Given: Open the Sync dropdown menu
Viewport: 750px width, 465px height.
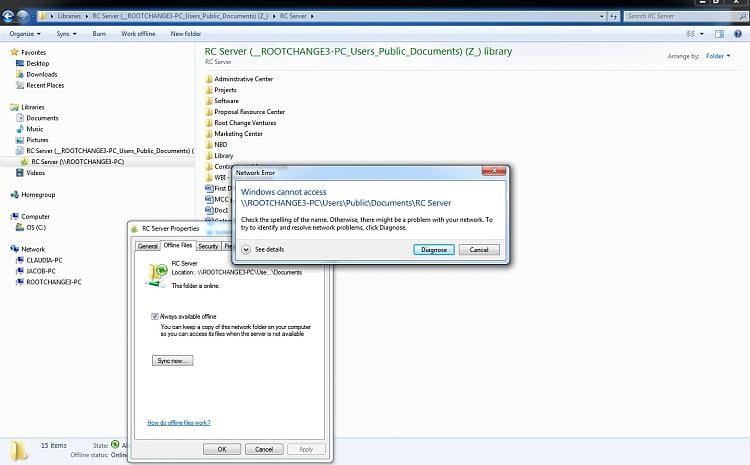Looking at the screenshot, I should click(x=66, y=34).
